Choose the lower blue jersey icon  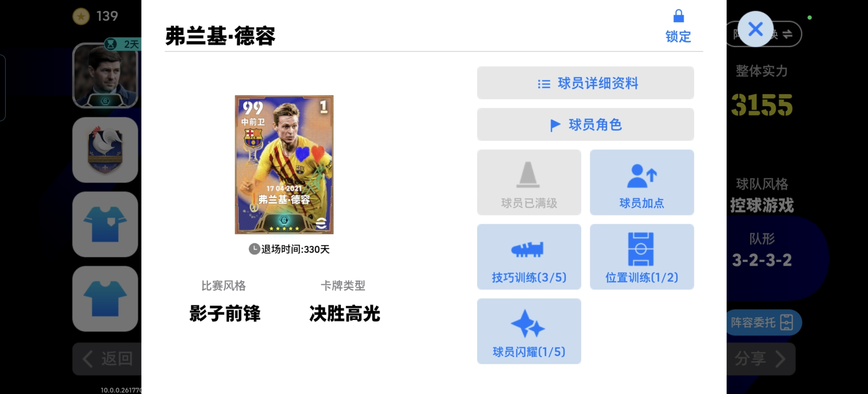coord(105,299)
